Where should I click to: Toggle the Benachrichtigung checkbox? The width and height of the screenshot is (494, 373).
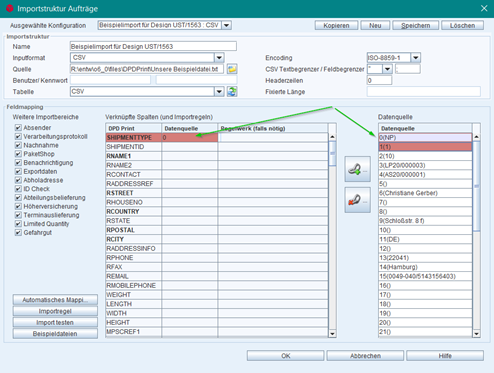(x=18, y=163)
